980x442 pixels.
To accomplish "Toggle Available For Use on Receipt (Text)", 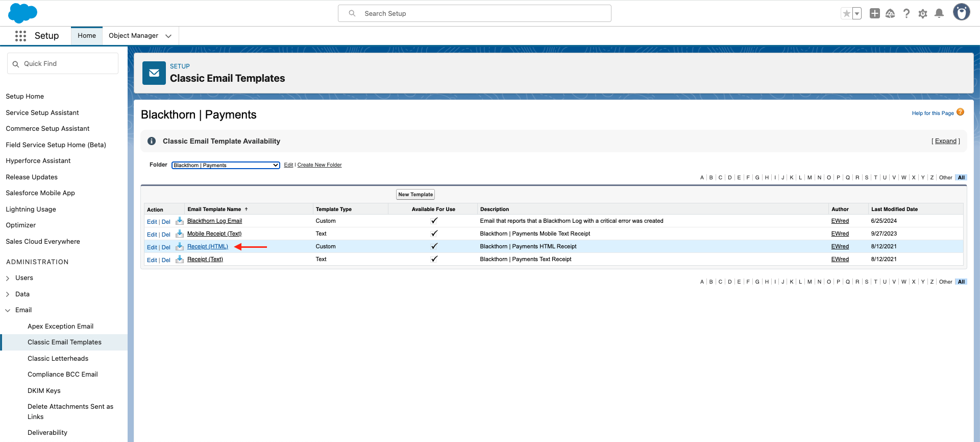I will [x=434, y=259].
